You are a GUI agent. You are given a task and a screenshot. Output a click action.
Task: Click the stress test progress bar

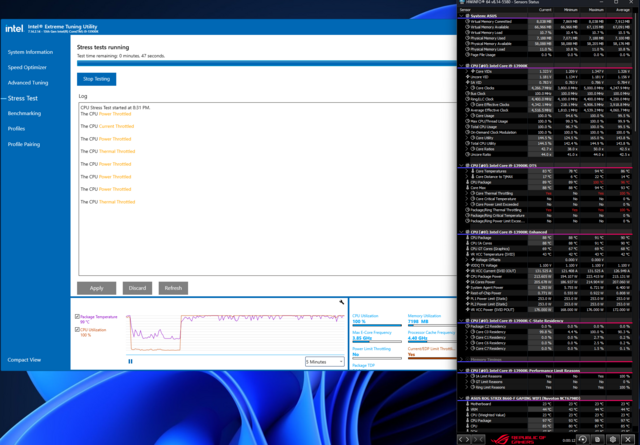point(267,63)
